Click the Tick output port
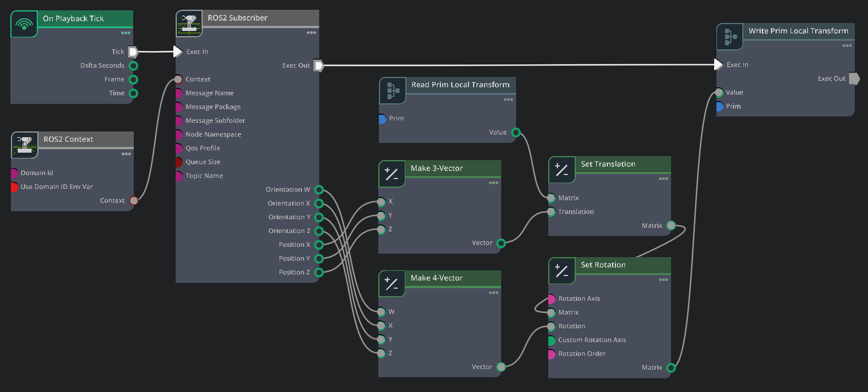 click(133, 52)
